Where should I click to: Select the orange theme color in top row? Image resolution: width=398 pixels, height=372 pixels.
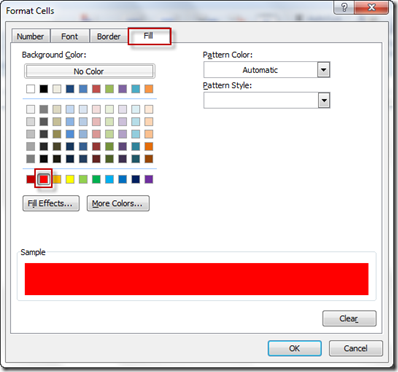(x=149, y=89)
